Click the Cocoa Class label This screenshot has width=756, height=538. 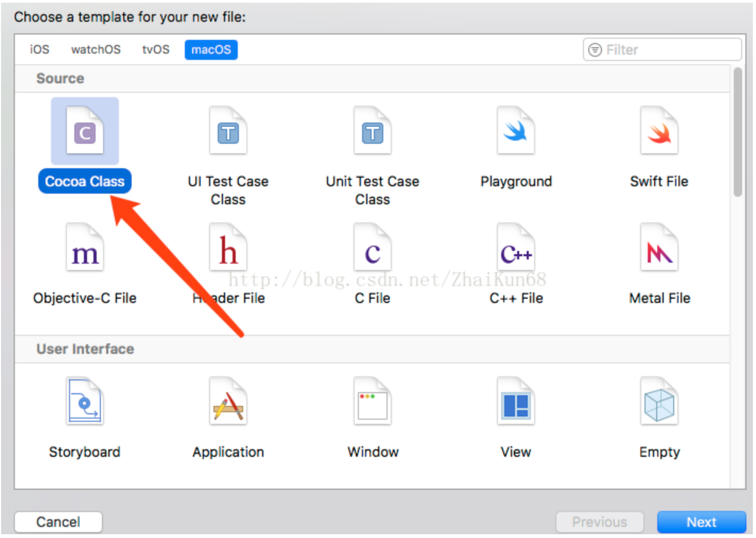[x=85, y=181]
